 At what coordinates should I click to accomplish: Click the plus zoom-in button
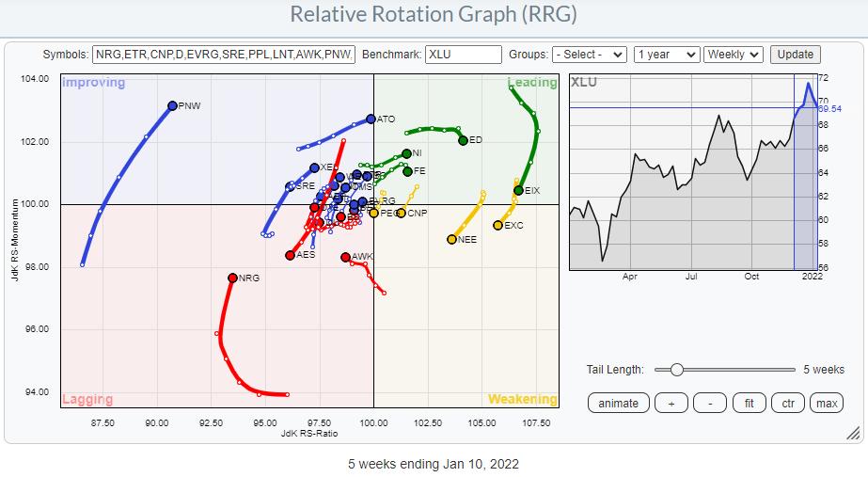tap(671, 403)
